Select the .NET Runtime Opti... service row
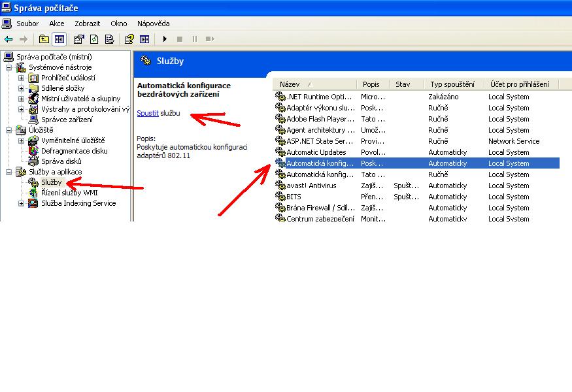The width and height of the screenshot is (572, 392). [x=416, y=97]
